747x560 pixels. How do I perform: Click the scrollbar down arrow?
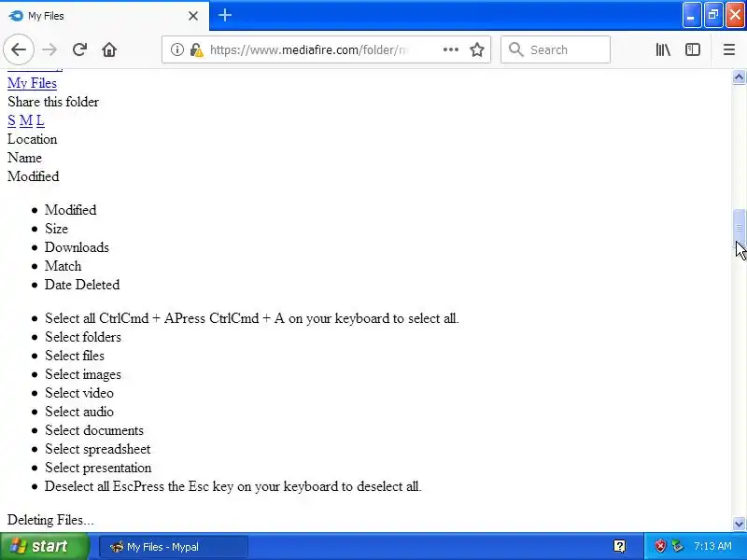tap(739, 524)
